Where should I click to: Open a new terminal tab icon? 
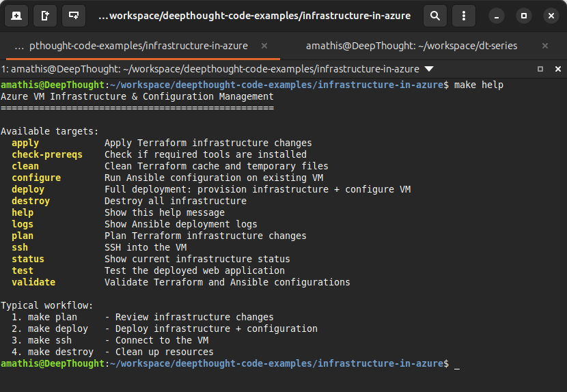coord(16,16)
